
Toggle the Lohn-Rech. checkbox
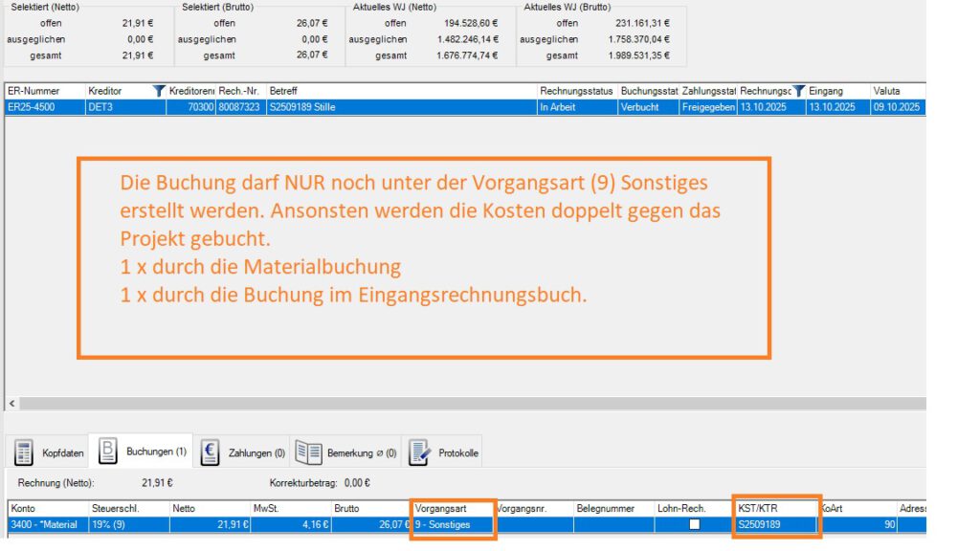pos(695,524)
